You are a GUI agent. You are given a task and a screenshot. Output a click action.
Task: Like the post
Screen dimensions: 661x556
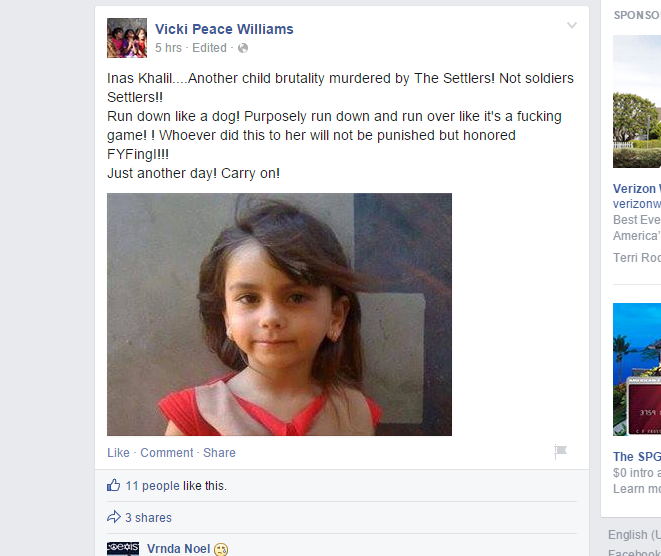(x=118, y=453)
